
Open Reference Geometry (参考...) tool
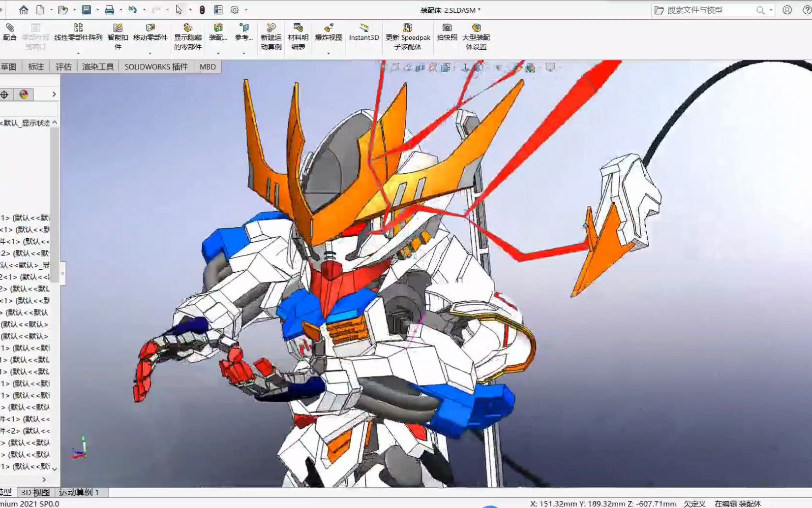(244, 32)
